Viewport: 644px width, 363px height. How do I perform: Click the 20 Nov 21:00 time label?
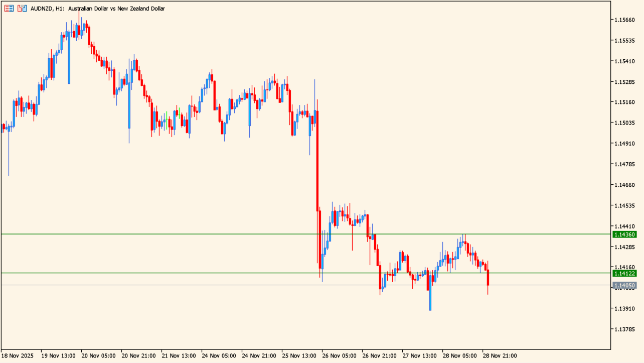click(138, 355)
